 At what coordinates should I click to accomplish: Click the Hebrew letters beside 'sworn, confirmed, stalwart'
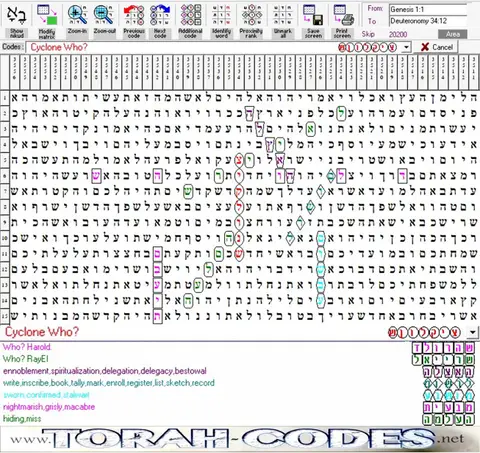tap(449, 395)
